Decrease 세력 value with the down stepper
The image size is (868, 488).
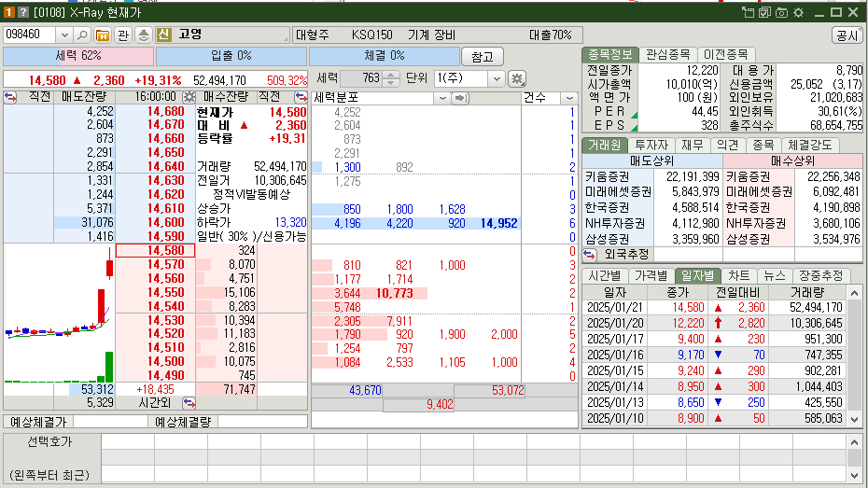[x=390, y=82]
